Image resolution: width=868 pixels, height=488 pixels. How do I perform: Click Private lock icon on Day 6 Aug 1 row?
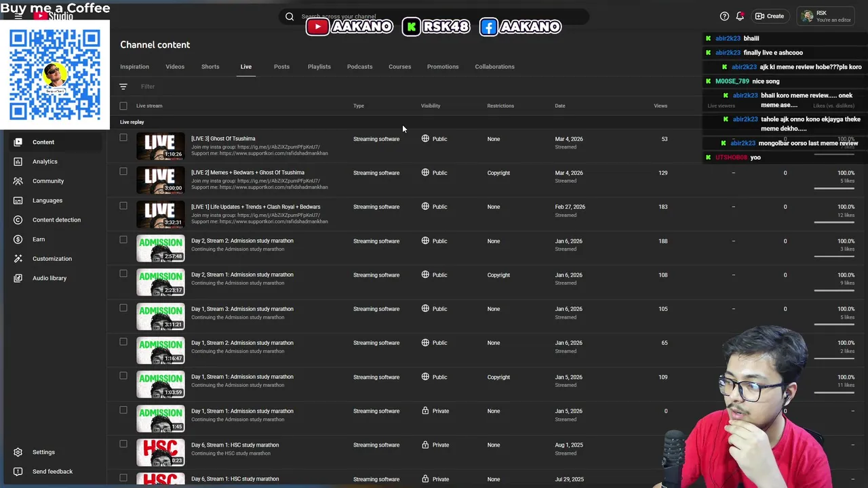click(425, 445)
